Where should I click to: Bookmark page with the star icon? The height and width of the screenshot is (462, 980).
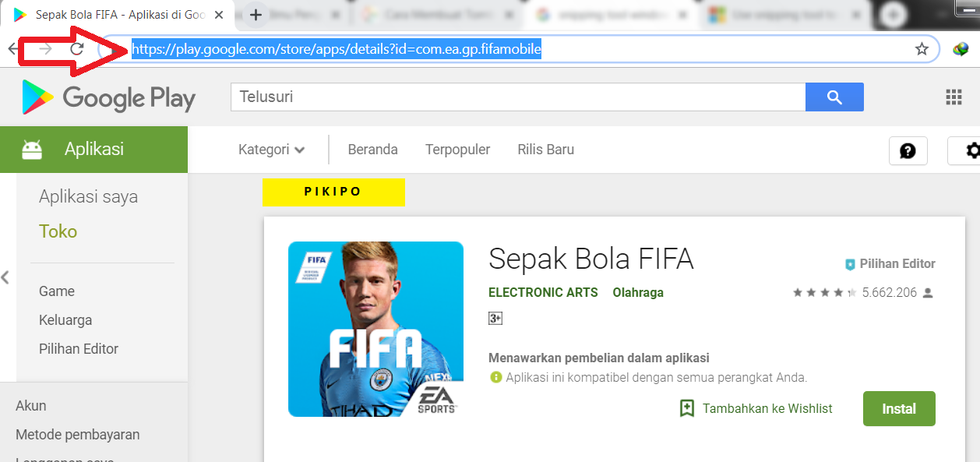922,50
